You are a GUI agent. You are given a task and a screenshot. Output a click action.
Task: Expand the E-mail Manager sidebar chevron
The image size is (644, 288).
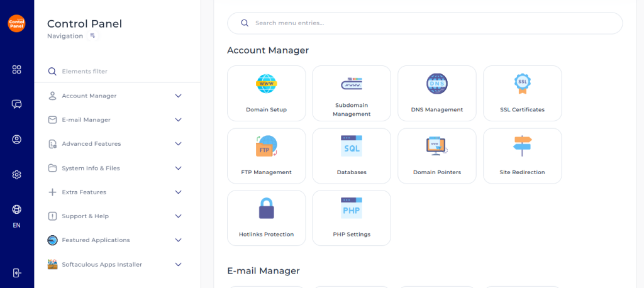click(x=178, y=120)
